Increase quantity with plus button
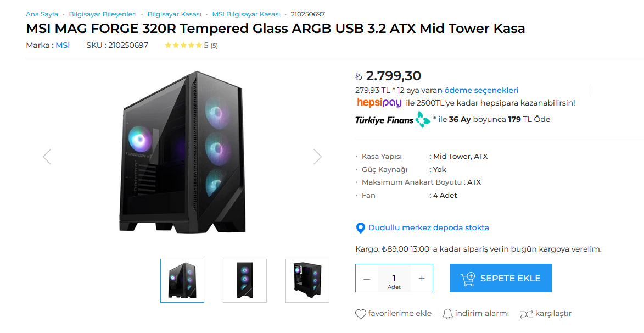 click(422, 279)
